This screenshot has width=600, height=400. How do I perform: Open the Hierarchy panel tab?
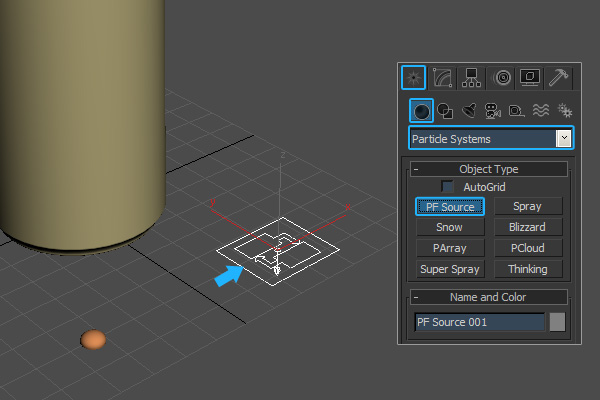472,78
